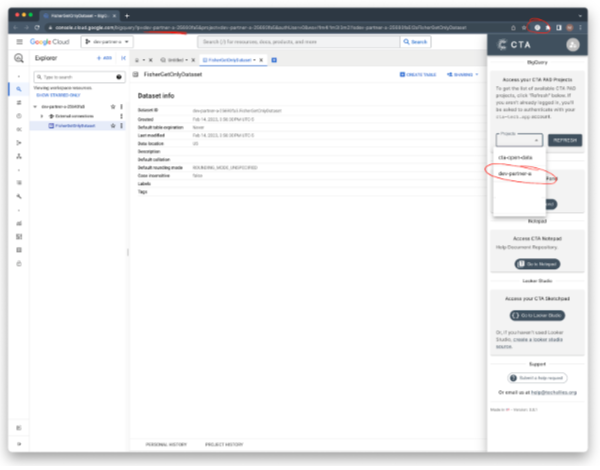
Task: Open the Projects dropdown in CTA panel
Action: [x=519, y=140]
